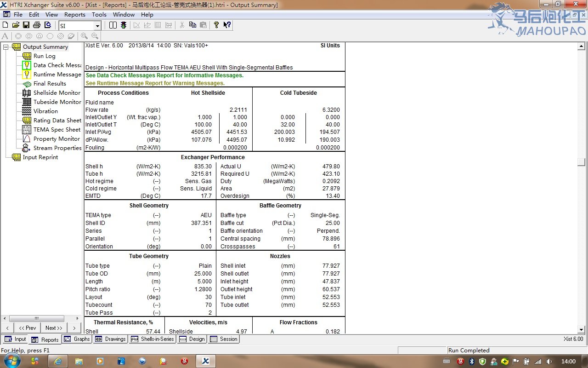This screenshot has width=588, height=368.
Task: Open the Edit menu
Action: pos(34,15)
